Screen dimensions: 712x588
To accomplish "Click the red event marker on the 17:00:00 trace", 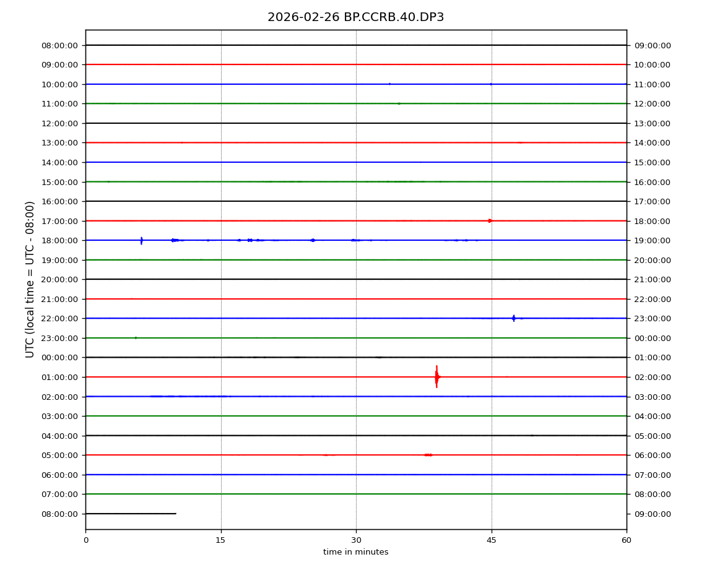I will [x=490, y=220].
